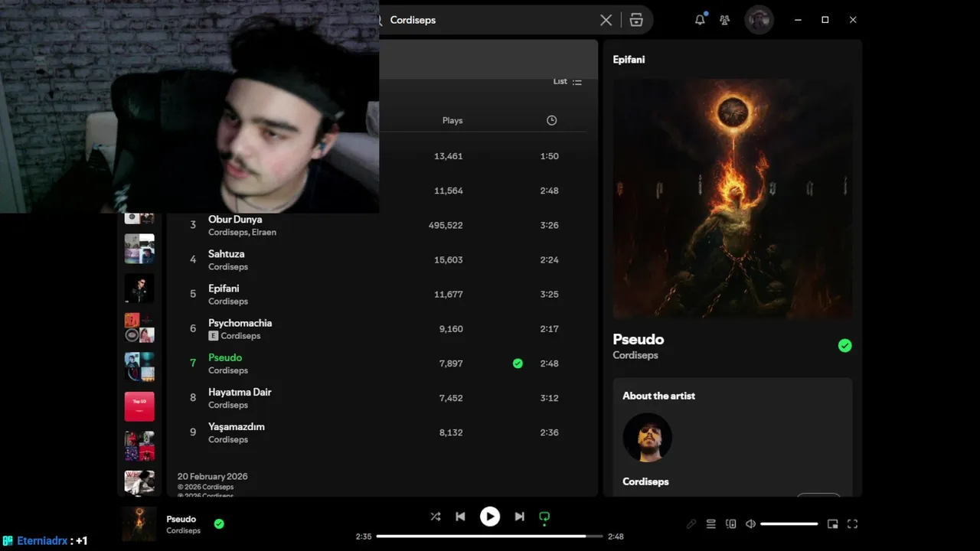980x551 pixels.
Task: Open the red Top 50 playlist in the sidebar
Action: (139, 406)
